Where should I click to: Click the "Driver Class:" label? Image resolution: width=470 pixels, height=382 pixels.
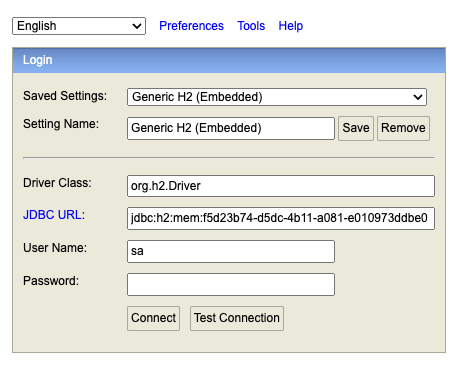pyautogui.click(x=57, y=183)
